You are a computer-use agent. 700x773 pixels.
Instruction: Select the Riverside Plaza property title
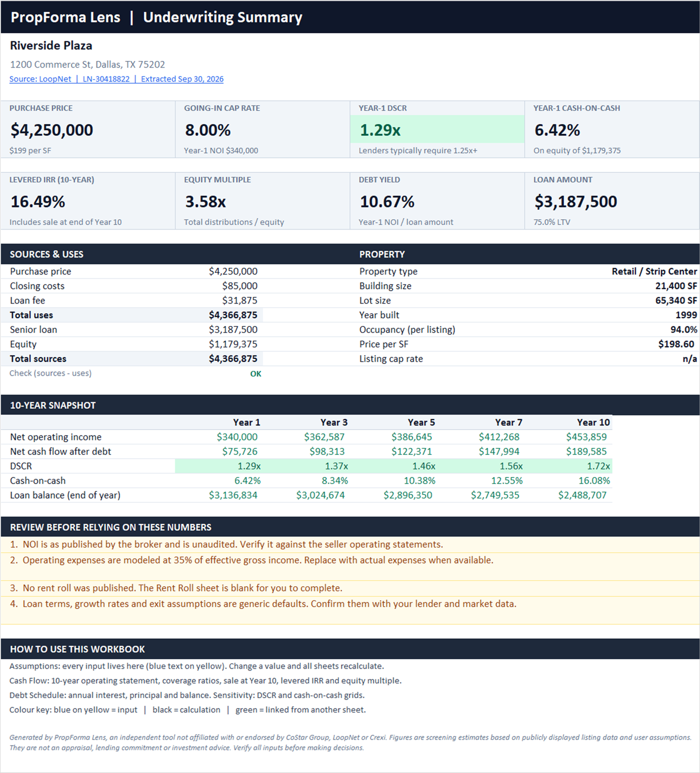(51, 45)
